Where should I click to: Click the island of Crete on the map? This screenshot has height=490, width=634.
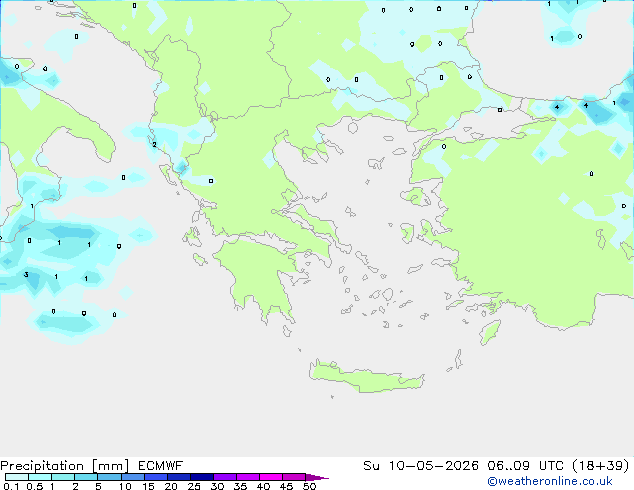(x=366, y=377)
